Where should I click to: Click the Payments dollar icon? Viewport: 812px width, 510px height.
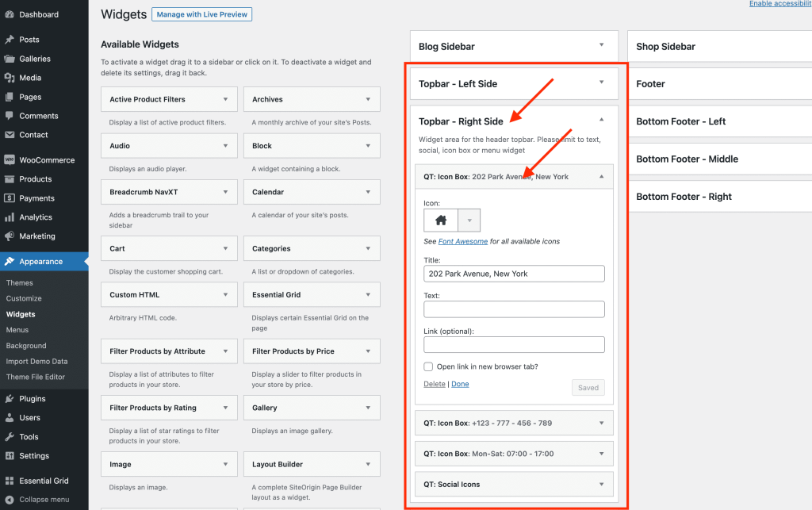click(x=10, y=197)
